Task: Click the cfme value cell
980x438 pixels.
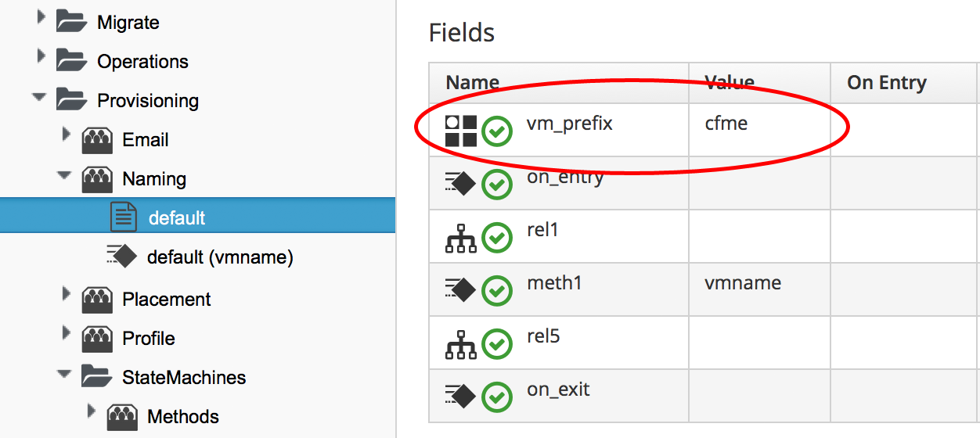Action: [726, 124]
